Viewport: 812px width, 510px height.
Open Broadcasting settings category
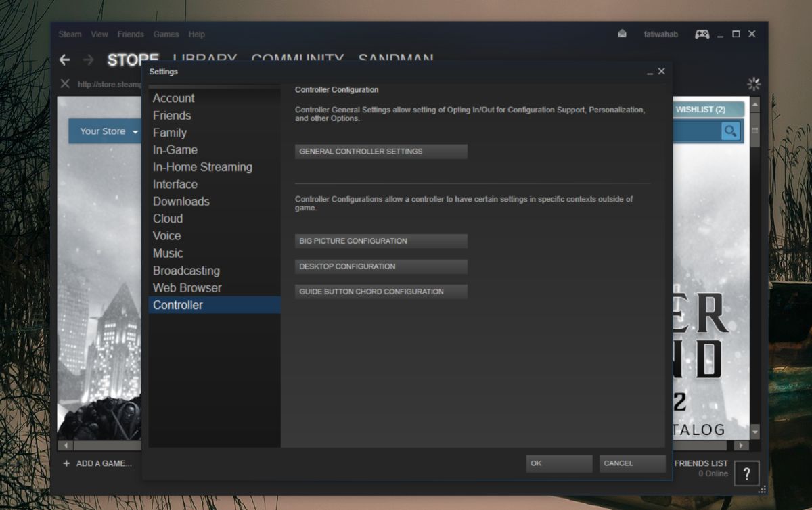[215, 271]
